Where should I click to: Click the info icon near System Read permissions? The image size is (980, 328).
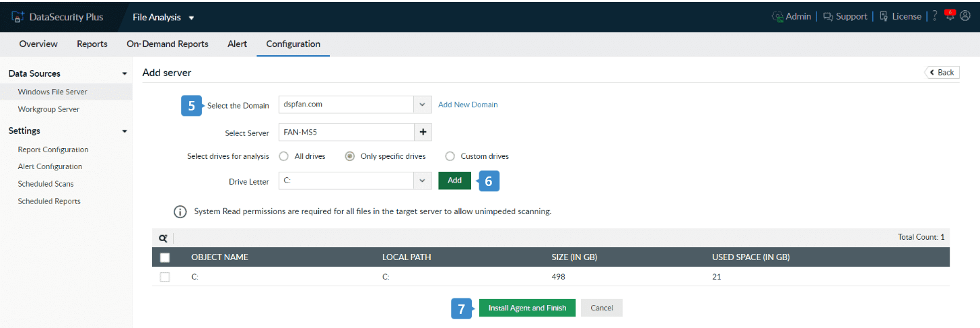click(x=180, y=211)
